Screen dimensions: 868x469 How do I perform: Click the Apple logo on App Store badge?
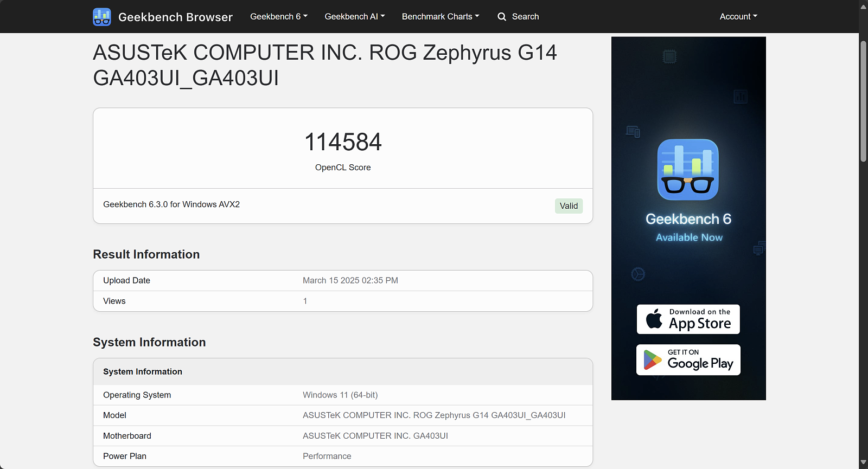coord(654,319)
